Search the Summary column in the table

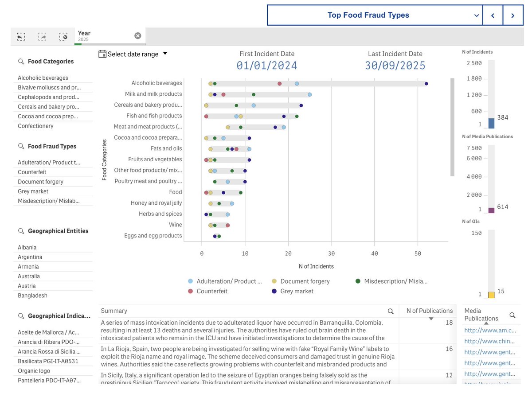[x=391, y=311]
